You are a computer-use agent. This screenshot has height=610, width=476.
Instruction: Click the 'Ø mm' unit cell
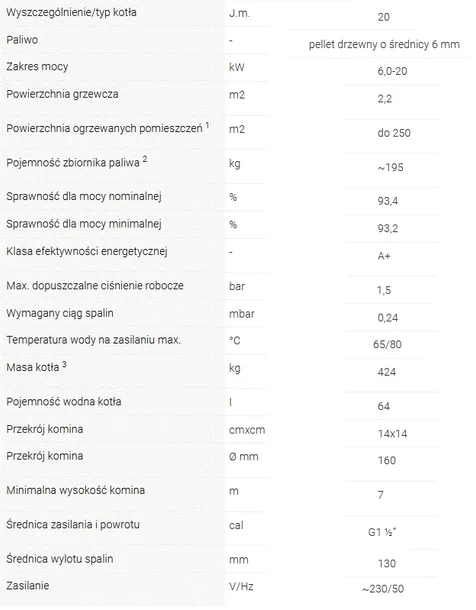click(x=243, y=456)
